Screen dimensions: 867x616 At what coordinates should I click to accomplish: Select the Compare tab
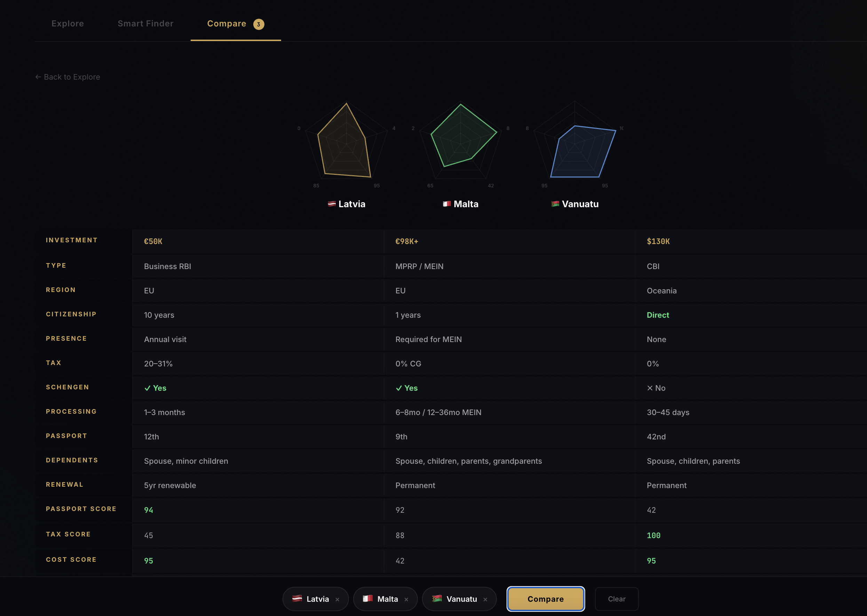(227, 24)
